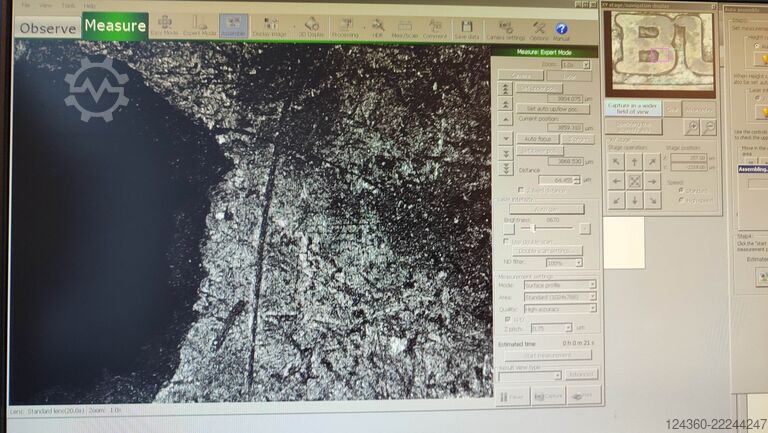Switch to Easy Mode icon

pos(165,25)
